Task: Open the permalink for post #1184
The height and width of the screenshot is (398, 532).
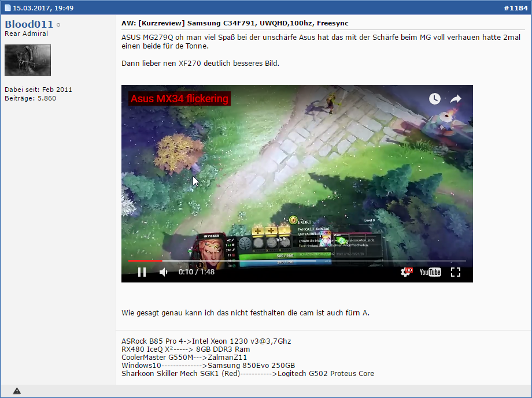Action: (x=516, y=8)
